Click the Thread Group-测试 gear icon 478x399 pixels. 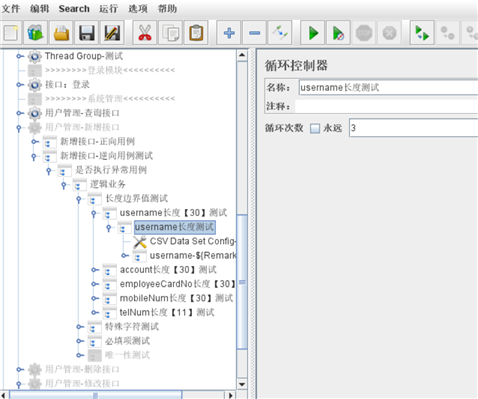[35, 56]
